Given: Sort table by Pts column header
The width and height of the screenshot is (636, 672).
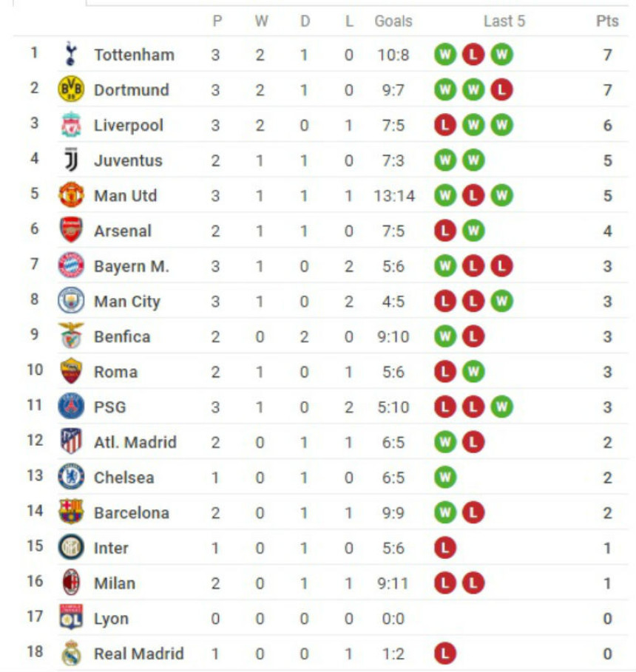Looking at the screenshot, I should click(x=607, y=21).
